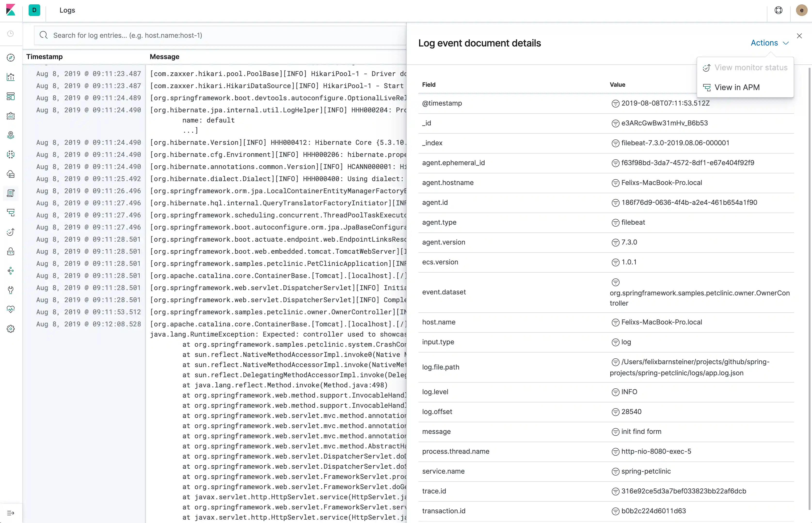
Task: Open the Actions dropdown
Action: [769, 43]
